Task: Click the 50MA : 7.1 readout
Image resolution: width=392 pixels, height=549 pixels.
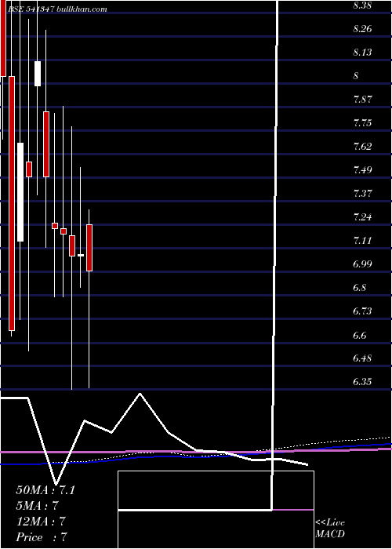Action: coord(45,490)
